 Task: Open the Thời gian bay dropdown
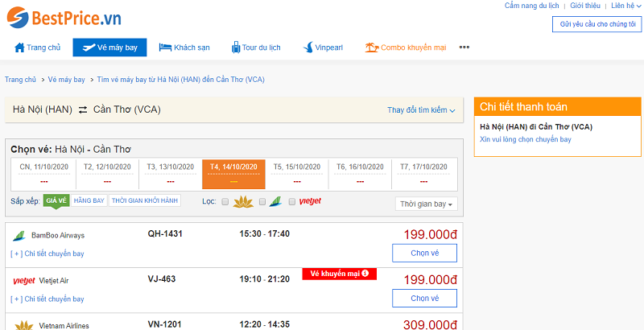pyautogui.click(x=427, y=204)
